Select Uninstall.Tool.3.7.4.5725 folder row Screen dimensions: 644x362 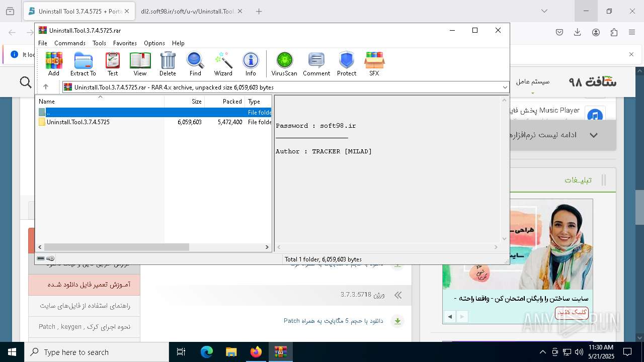click(x=153, y=122)
